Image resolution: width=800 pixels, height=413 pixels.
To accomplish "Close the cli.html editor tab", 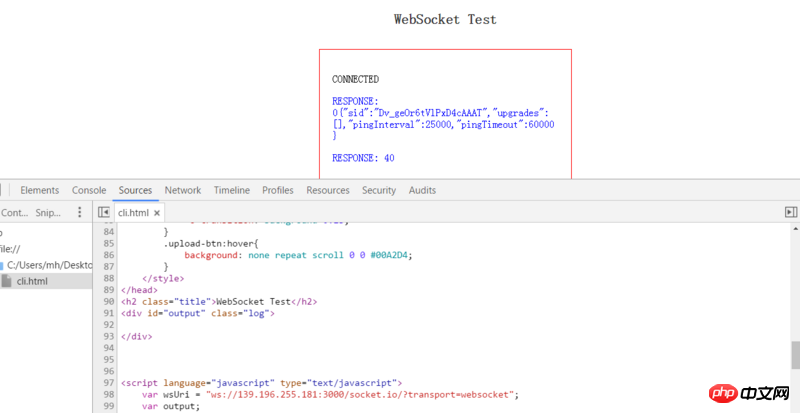I will click(x=157, y=212).
